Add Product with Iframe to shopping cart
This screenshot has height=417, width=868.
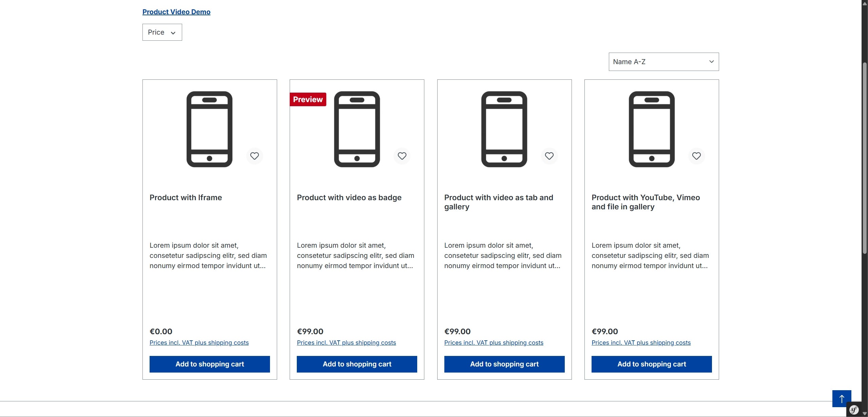[x=210, y=364]
